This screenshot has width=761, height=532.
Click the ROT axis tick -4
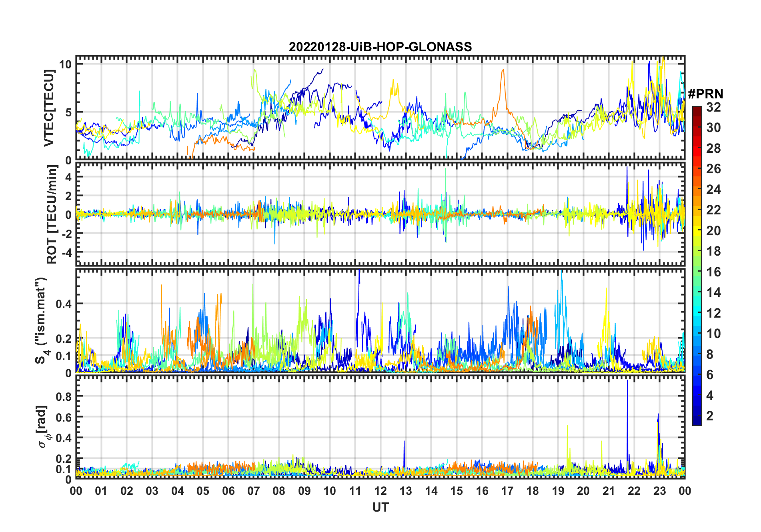click(x=66, y=252)
